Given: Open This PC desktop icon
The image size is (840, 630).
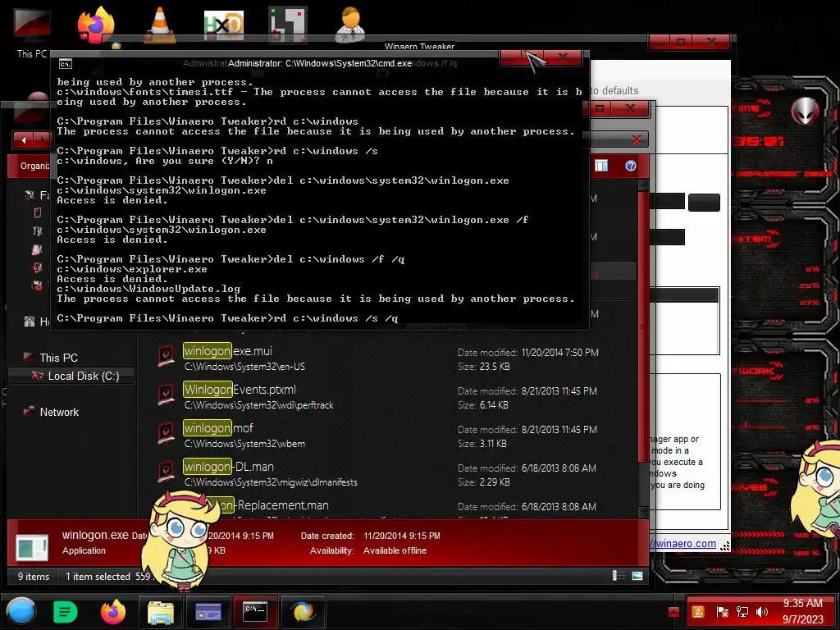Looking at the screenshot, I should coord(32,32).
